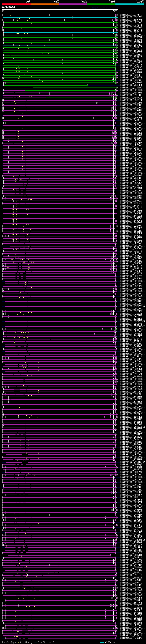Select hit UniRef100_A7PRZ0

click(131, 605)
